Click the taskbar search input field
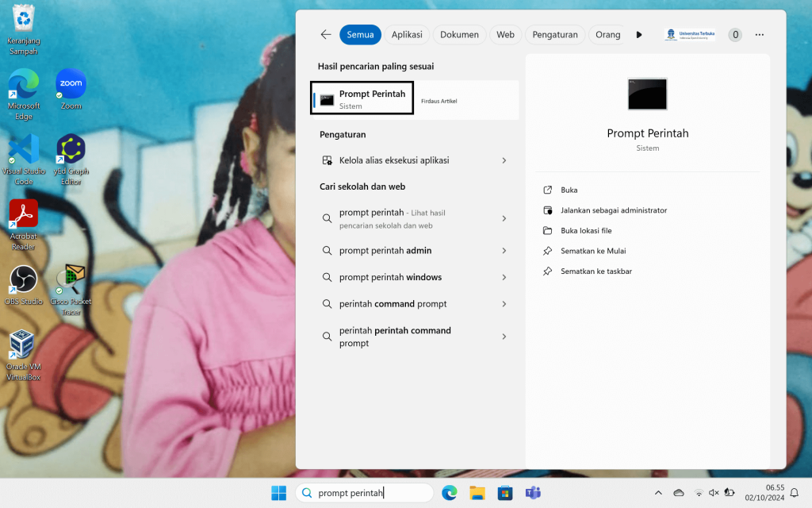The image size is (812, 508). click(x=365, y=493)
